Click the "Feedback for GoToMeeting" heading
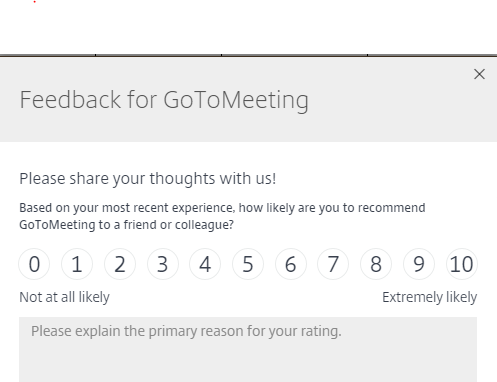This screenshot has width=497, height=382. pos(164,100)
